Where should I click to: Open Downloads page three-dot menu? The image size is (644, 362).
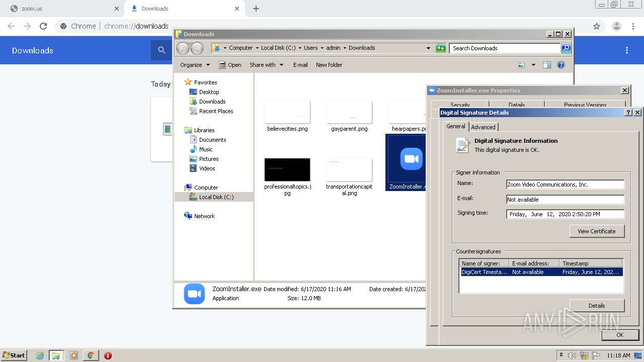point(627,50)
